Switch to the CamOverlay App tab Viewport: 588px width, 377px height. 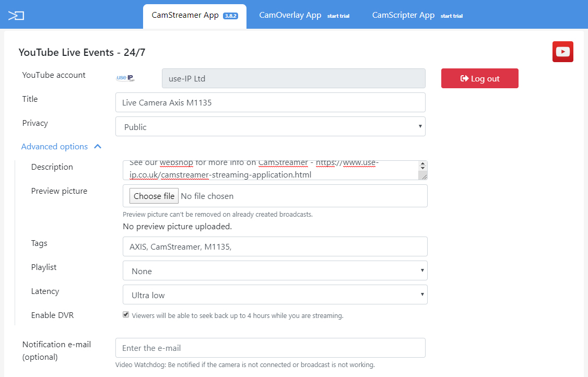[x=290, y=15]
